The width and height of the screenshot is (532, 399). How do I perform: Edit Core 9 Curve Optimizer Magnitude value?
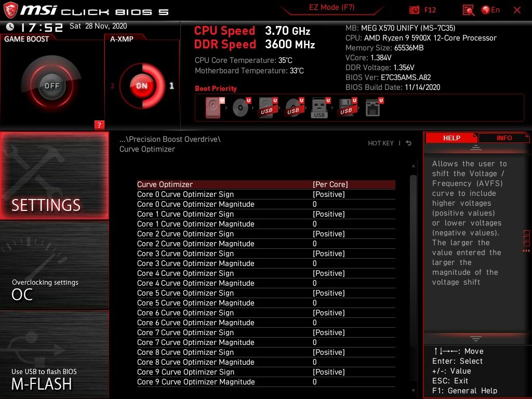pyautogui.click(x=314, y=382)
